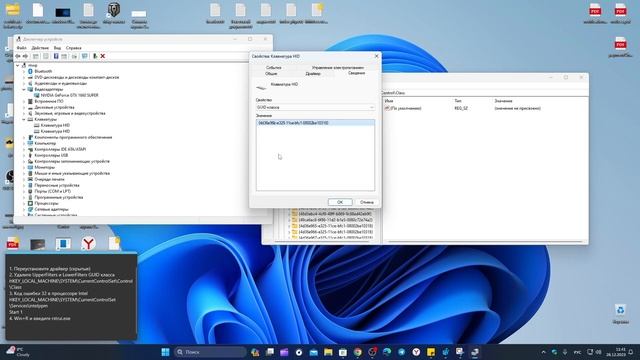Expand the Процессоры category

pyautogui.click(x=24, y=203)
